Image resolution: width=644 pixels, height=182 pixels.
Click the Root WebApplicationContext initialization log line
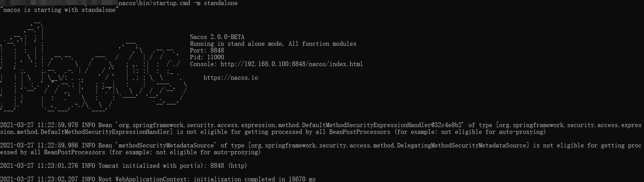coord(158,179)
